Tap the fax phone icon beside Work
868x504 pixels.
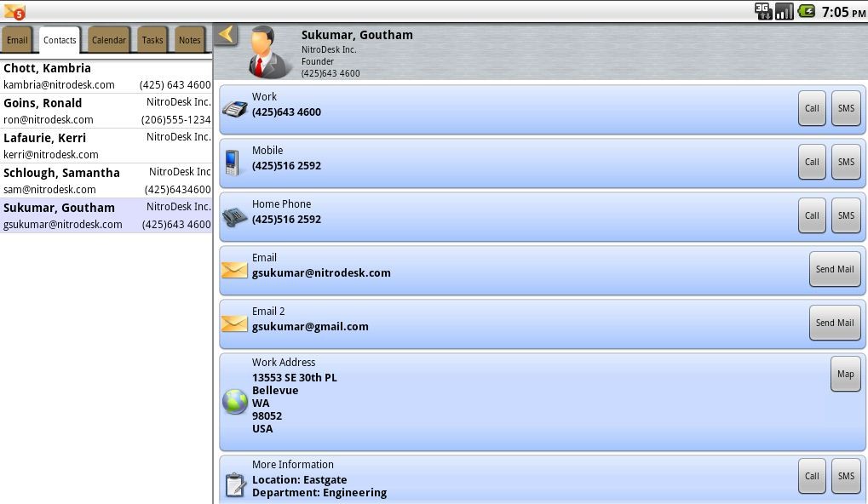(235, 108)
